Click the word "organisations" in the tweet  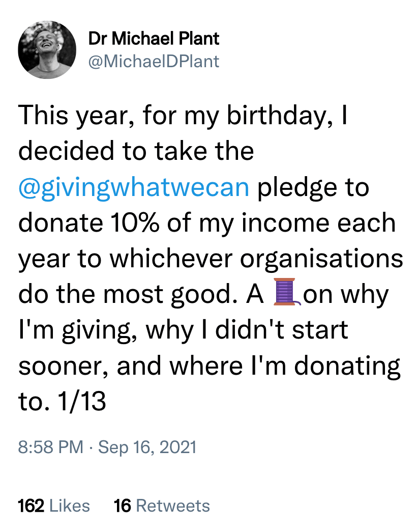pyautogui.click(x=321, y=259)
